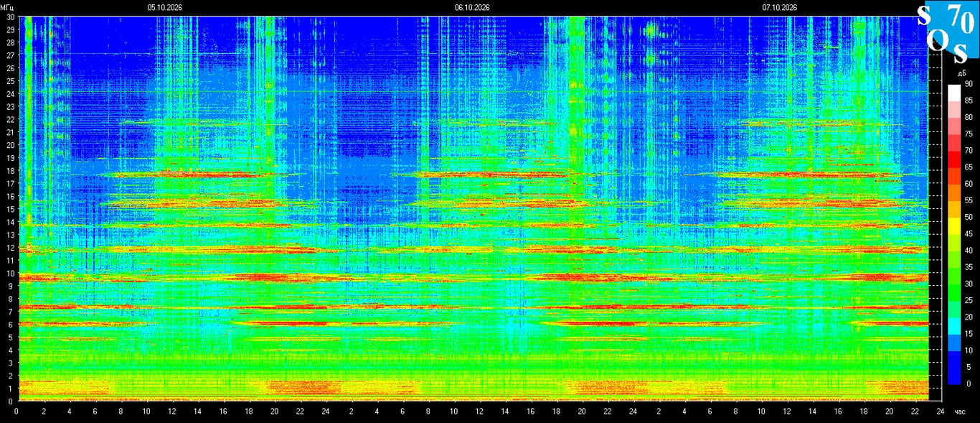Click the 70 value on the dB scale

[969, 151]
